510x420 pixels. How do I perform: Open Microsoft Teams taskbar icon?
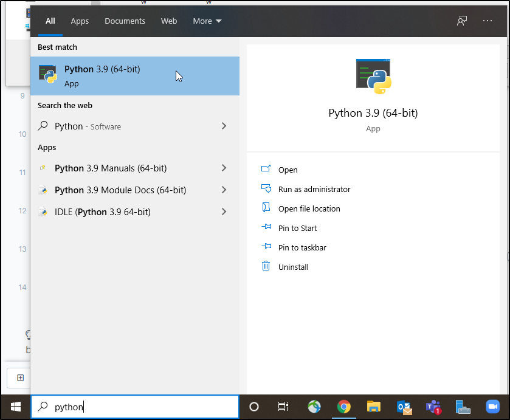[433, 407]
